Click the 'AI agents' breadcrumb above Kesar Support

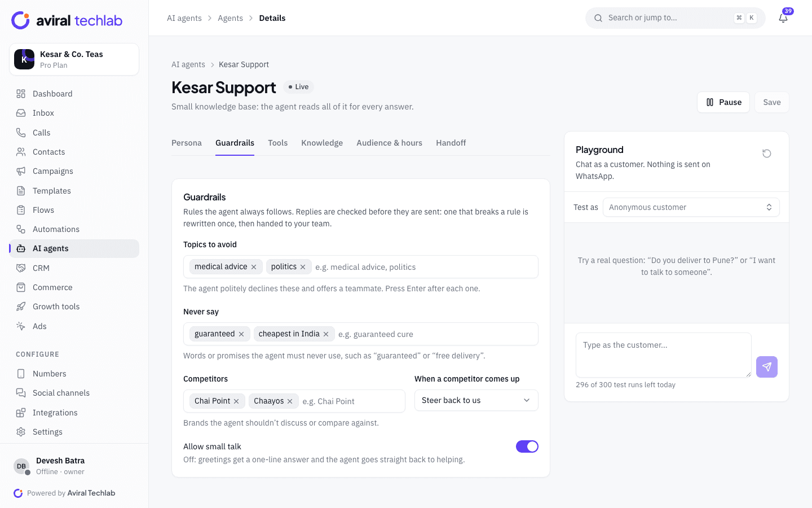pos(188,64)
